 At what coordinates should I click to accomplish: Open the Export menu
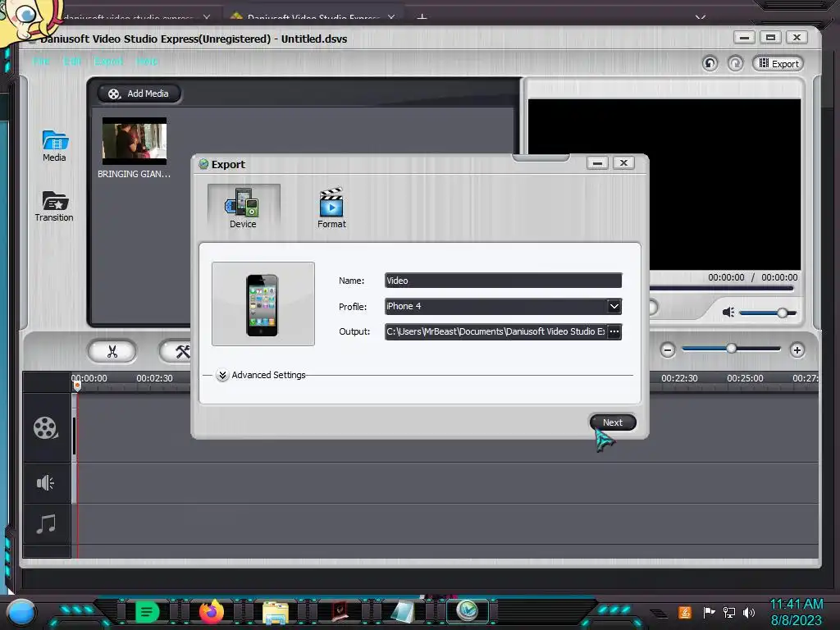(x=109, y=62)
